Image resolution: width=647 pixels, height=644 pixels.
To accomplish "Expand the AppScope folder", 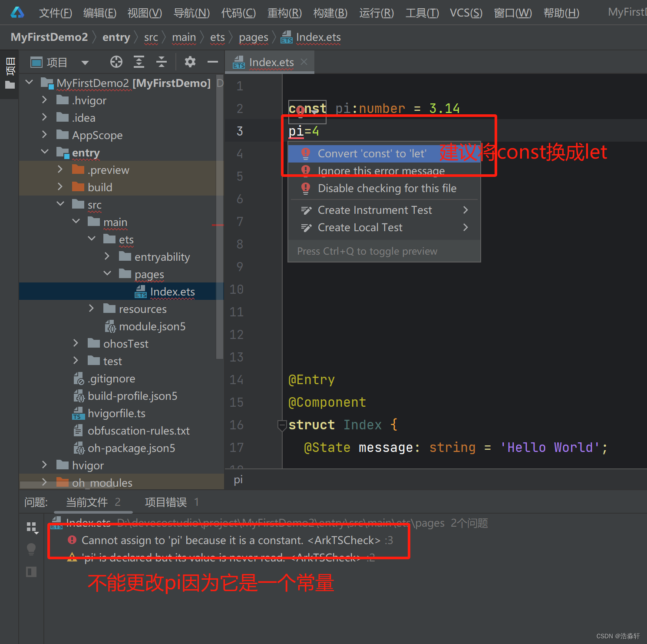I will (44, 135).
